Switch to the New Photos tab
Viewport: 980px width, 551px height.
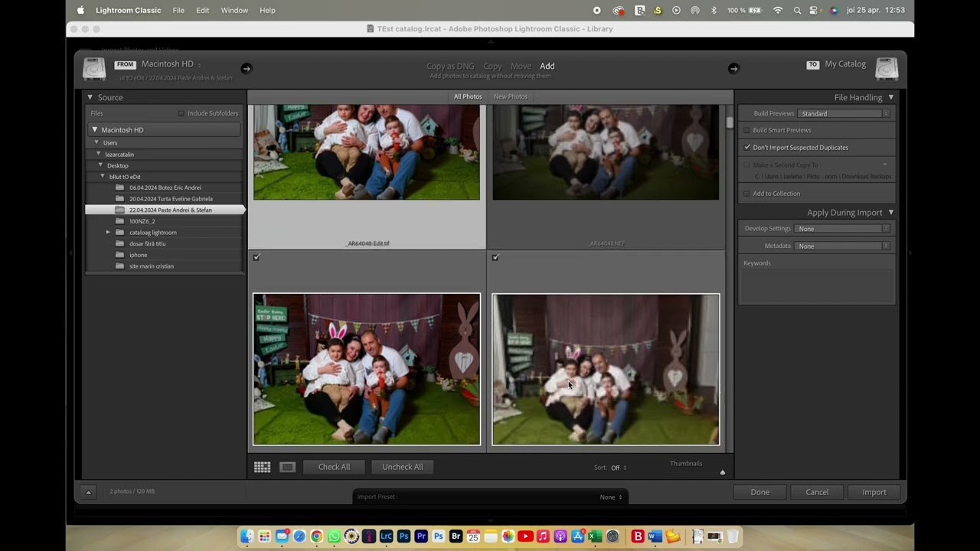(x=510, y=96)
